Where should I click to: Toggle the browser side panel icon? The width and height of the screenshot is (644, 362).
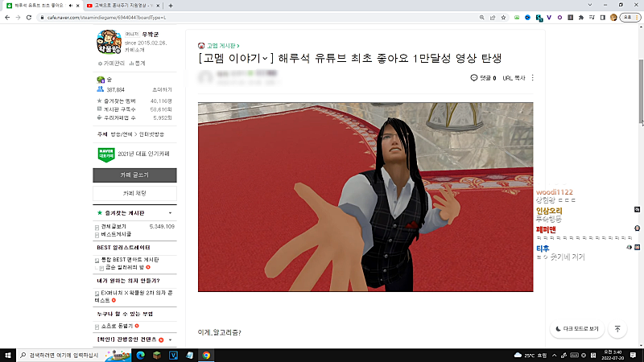(x=602, y=18)
